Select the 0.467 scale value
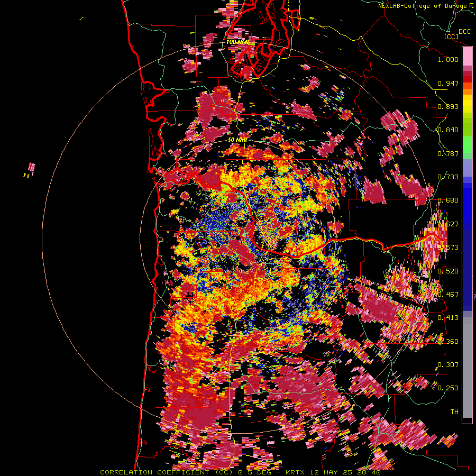Screen dimensions: 476x476 point(448,294)
